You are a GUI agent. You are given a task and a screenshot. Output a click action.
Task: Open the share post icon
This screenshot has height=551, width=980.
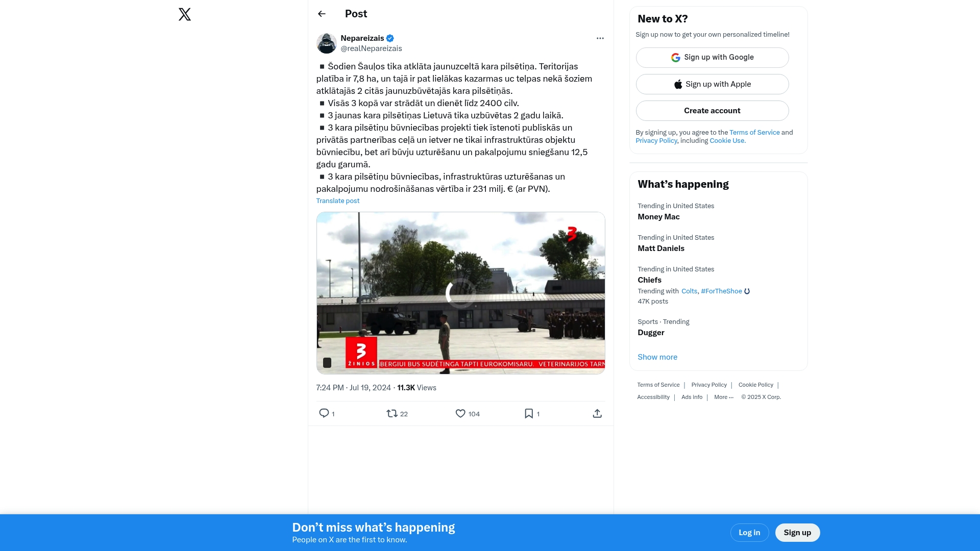tap(597, 413)
